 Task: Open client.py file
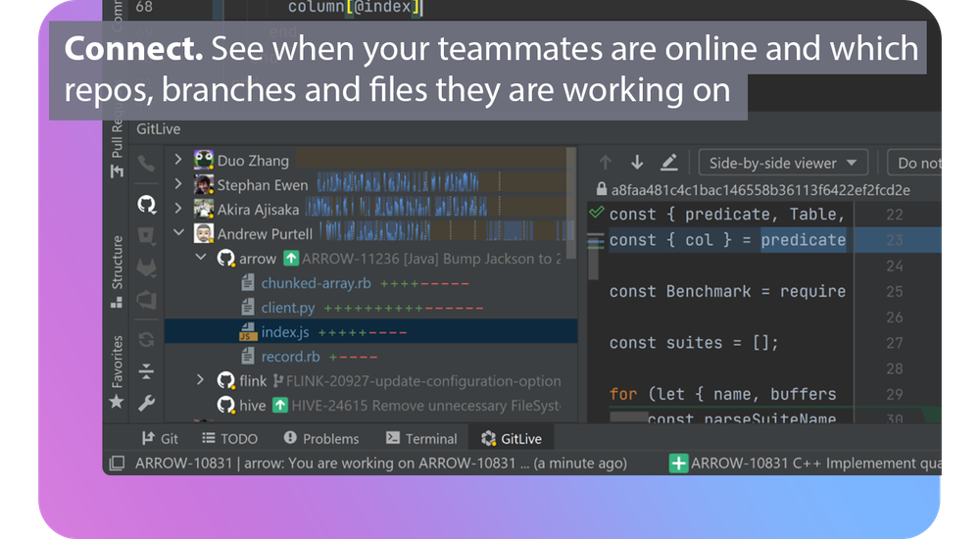tap(287, 308)
